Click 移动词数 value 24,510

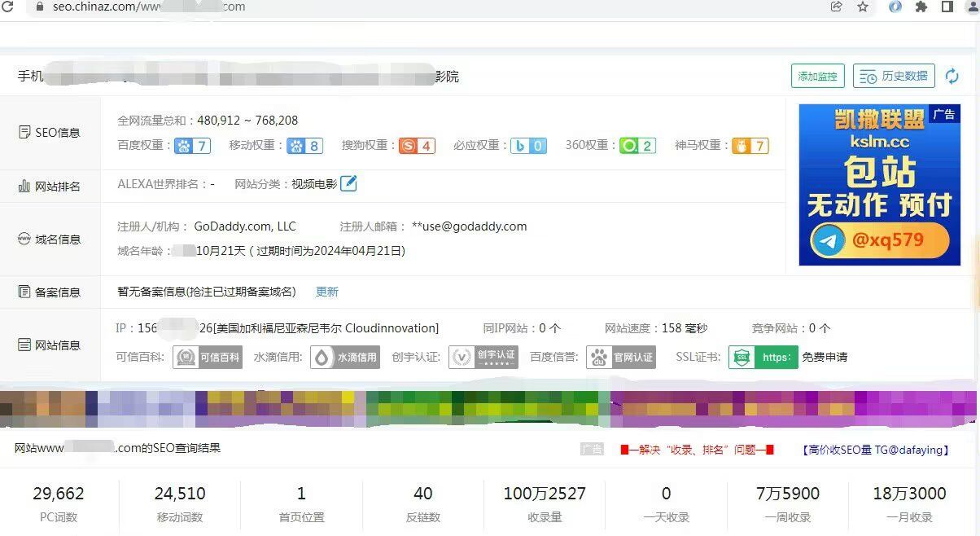[180, 494]
